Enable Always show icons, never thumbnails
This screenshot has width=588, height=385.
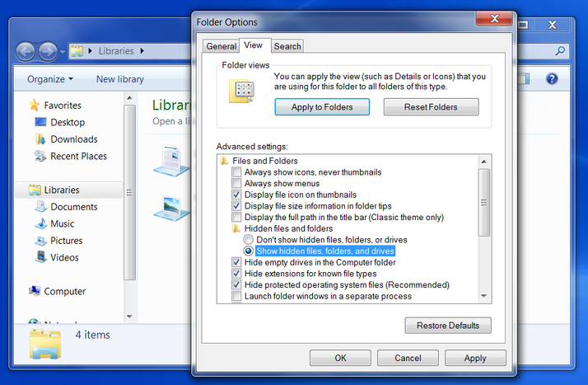click(x=237, y=172)
